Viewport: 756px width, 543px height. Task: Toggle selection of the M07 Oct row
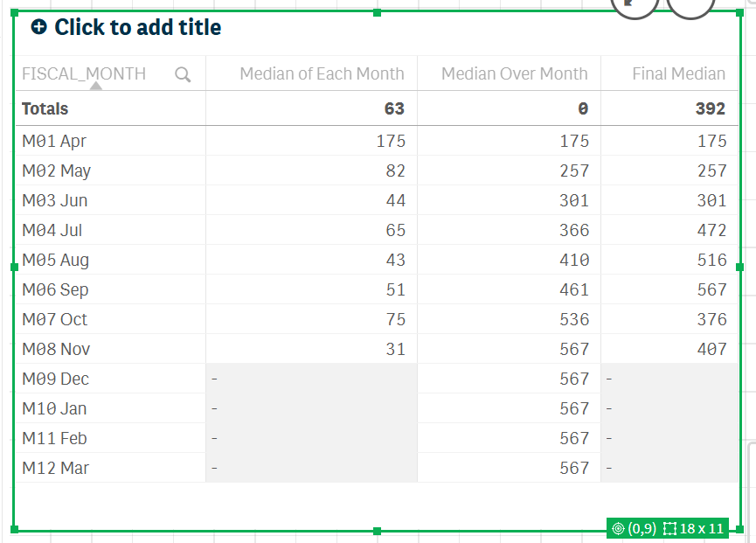(56, 319)
